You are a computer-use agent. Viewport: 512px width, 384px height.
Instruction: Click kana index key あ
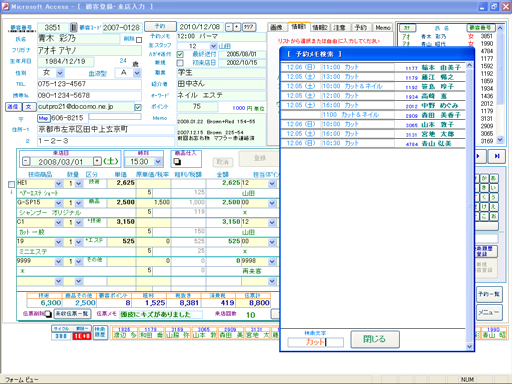pyautogui.click(x=493, y=178)
